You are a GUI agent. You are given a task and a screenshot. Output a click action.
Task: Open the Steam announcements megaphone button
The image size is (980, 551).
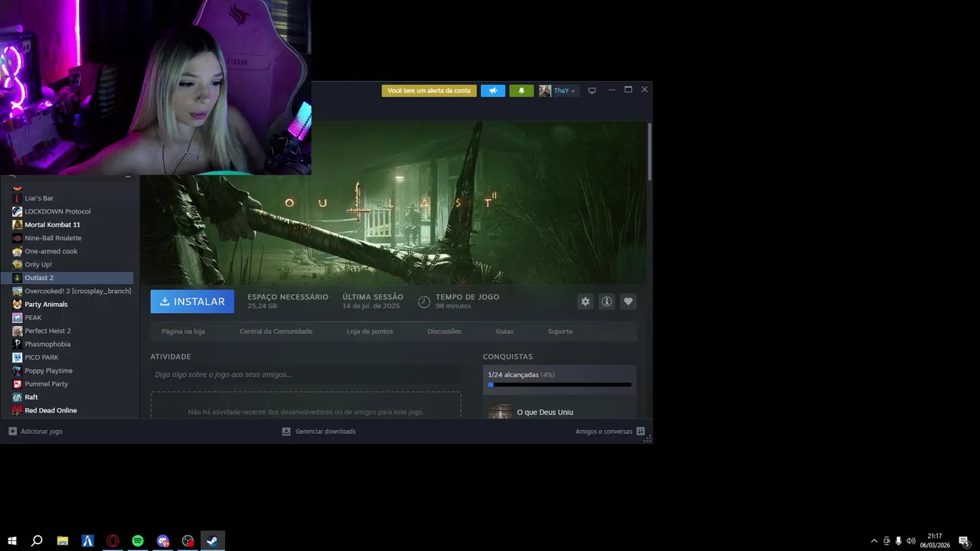coord(493,90)
